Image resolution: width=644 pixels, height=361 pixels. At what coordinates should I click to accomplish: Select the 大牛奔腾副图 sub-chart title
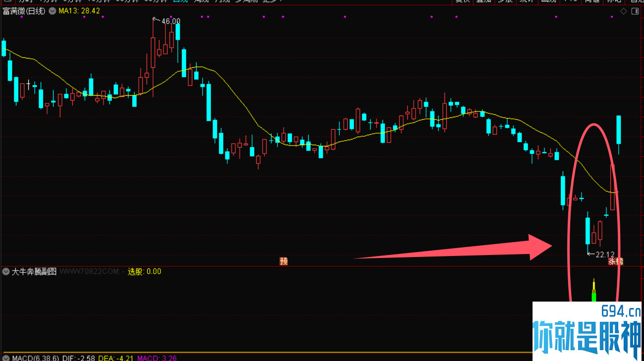(x=34, y=271)
